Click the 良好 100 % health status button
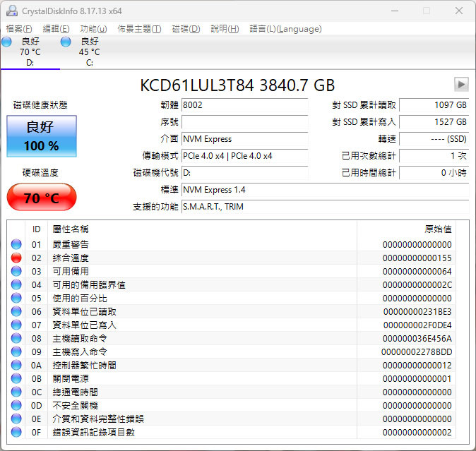476x451 pixels. pyautogui.click(x=42, y=136)
